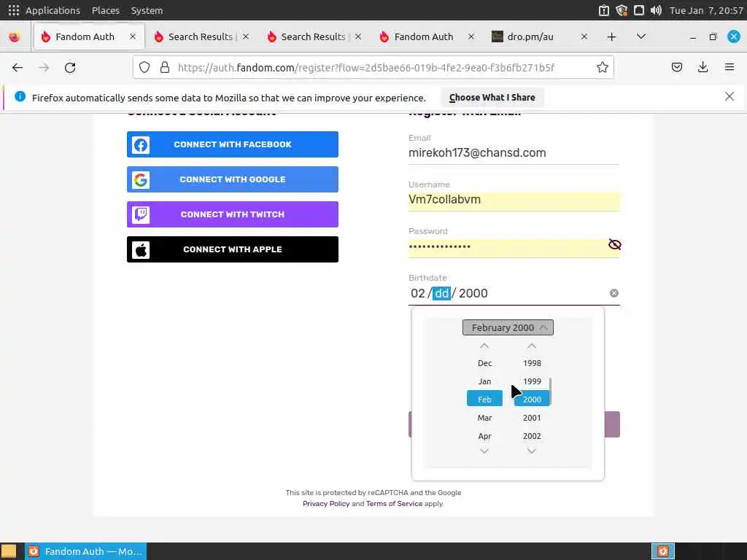Toggle password visibility eye icon

tap(614, 245)
